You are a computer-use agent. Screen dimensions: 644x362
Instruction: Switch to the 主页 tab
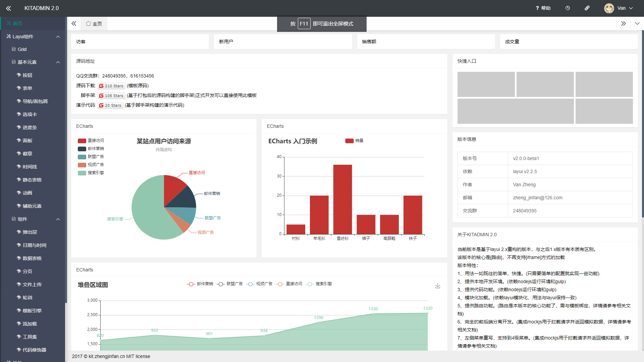tap(94, 23)
